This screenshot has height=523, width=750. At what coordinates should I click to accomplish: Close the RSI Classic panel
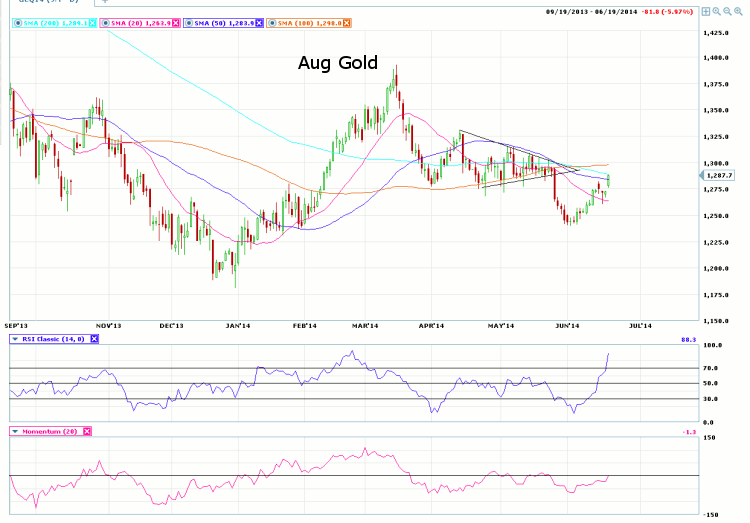click(95, 339)
